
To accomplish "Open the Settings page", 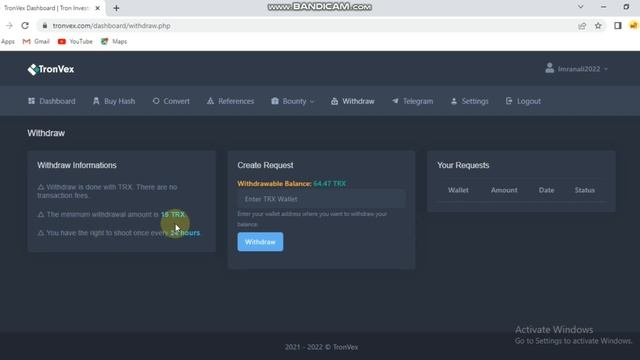I will tap(469, 101).
